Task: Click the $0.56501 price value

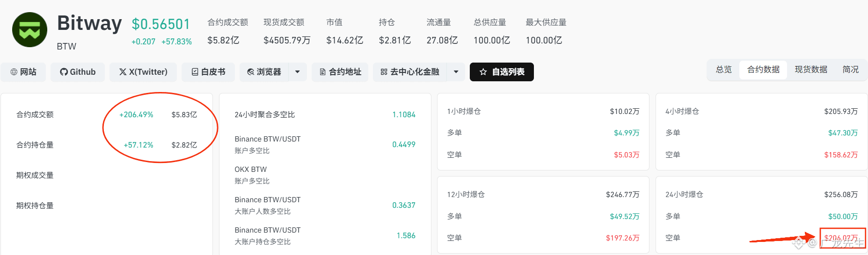Action: (x=161, y=24)
